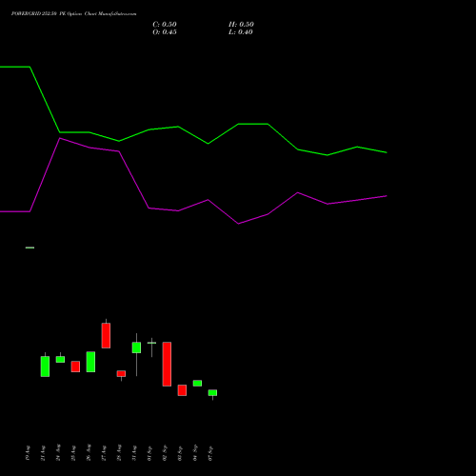Click the '01 Sep' date label
Screen dimensions: 476x476
pos(149,453)
